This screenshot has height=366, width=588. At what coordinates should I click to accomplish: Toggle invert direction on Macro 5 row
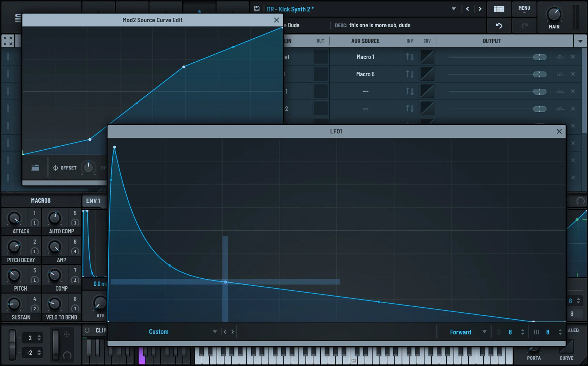coord(410,74)
